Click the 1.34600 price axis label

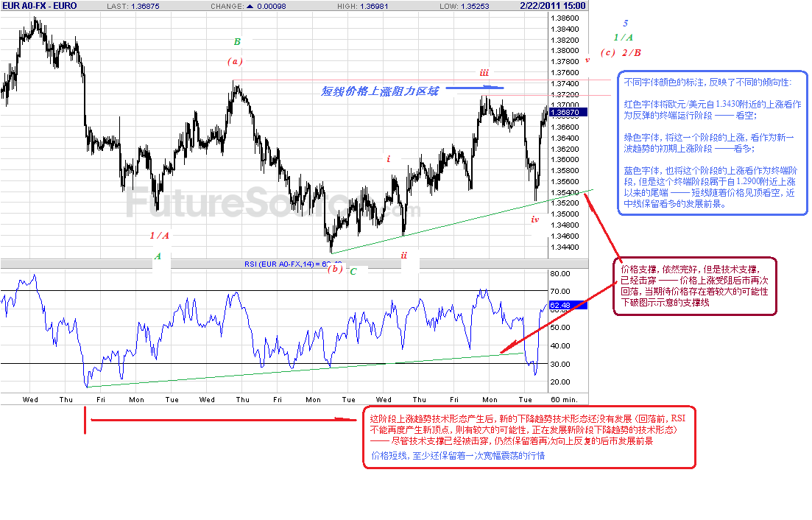pos(565,236)
